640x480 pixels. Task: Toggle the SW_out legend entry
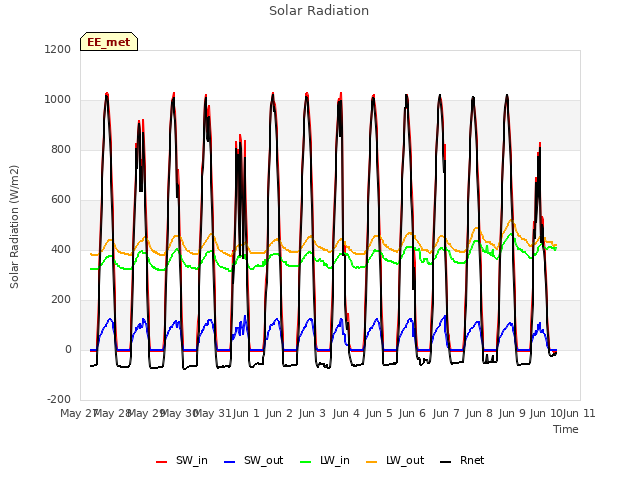(x=253, y=461)
